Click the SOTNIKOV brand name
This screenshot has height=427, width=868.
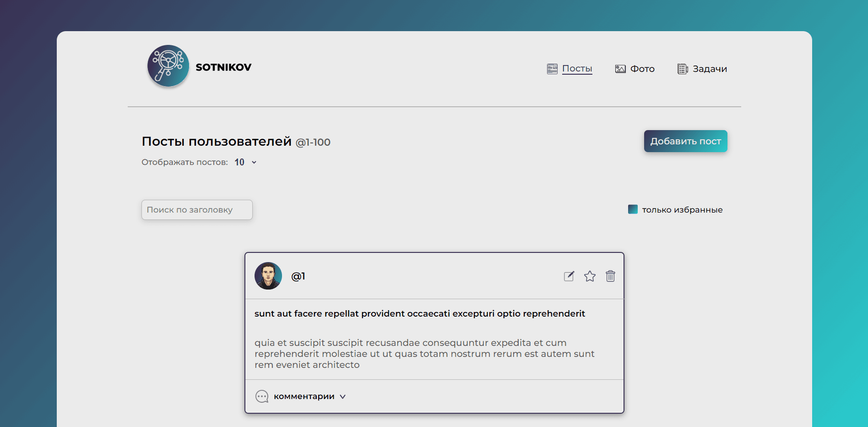[x=223, y=67]
